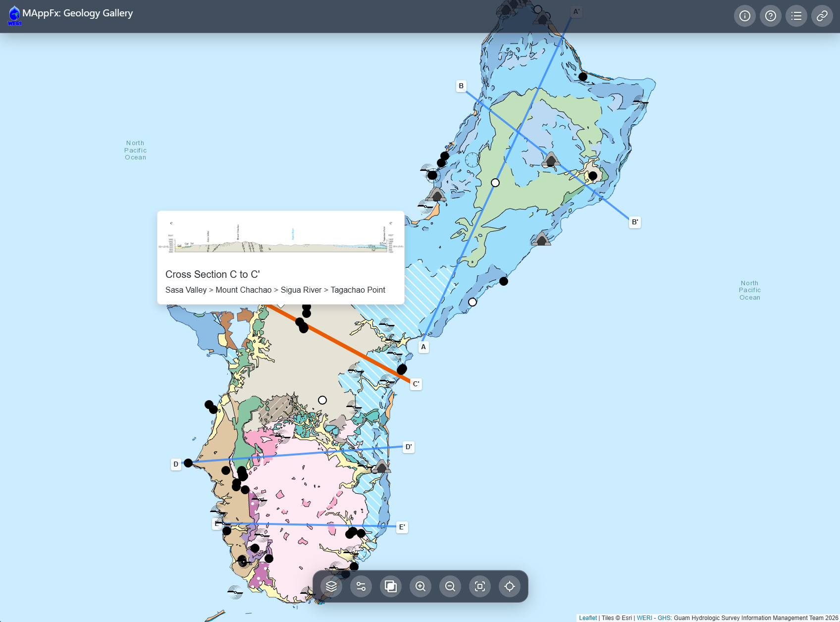This screenshot has width=840, height=622.
Task: Select the D' cross section endpoint label
Action: pyautogui.click(x=409, y=447)
